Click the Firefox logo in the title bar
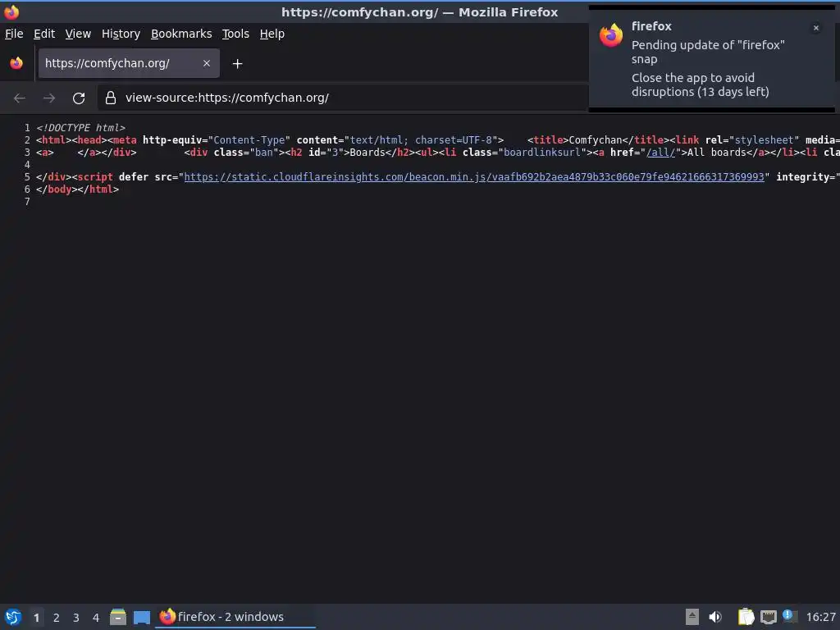This screenshot has height=630, width=840. click(x=11, y=11)
